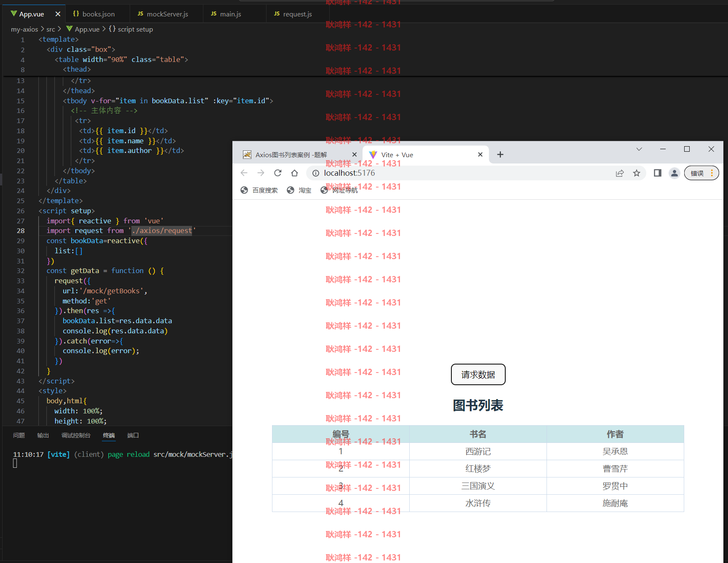Viewport: 728px width, 563px height.
Task: Open a new browser tab
Action: [500, 155]
